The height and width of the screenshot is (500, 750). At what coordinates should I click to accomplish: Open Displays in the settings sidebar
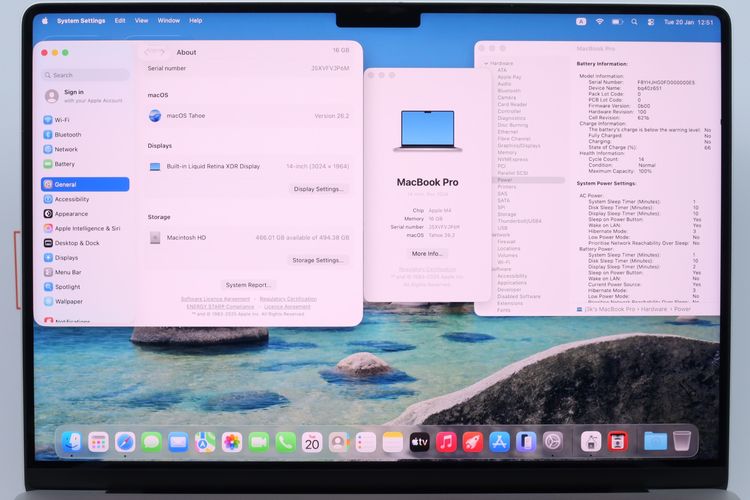pyautogui.click(x=61, y=257)
